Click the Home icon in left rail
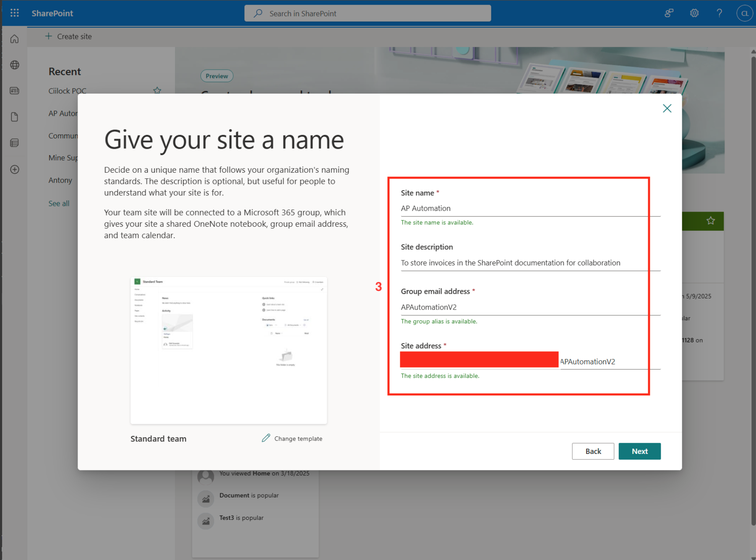 15,39
